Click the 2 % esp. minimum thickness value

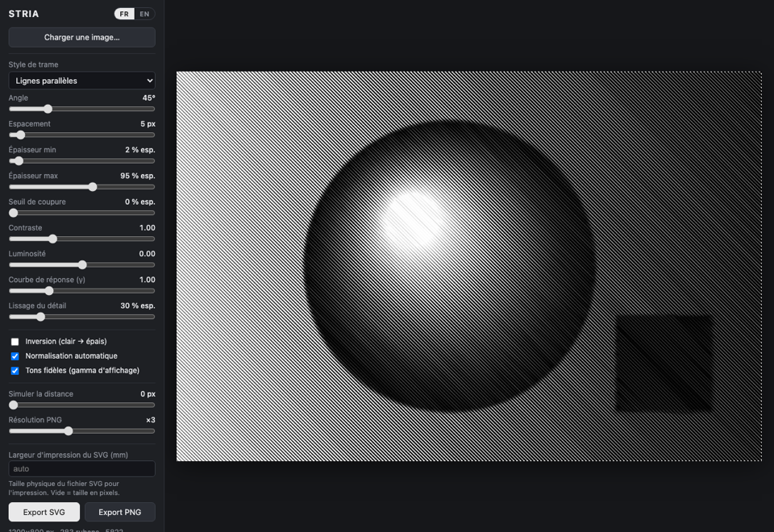[x=140, y=150]
